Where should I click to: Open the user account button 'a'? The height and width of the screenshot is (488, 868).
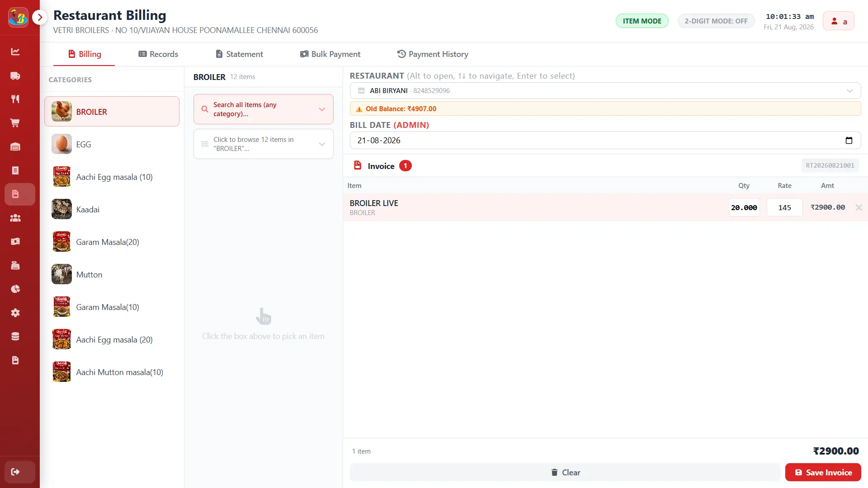[x=839, y=21]
